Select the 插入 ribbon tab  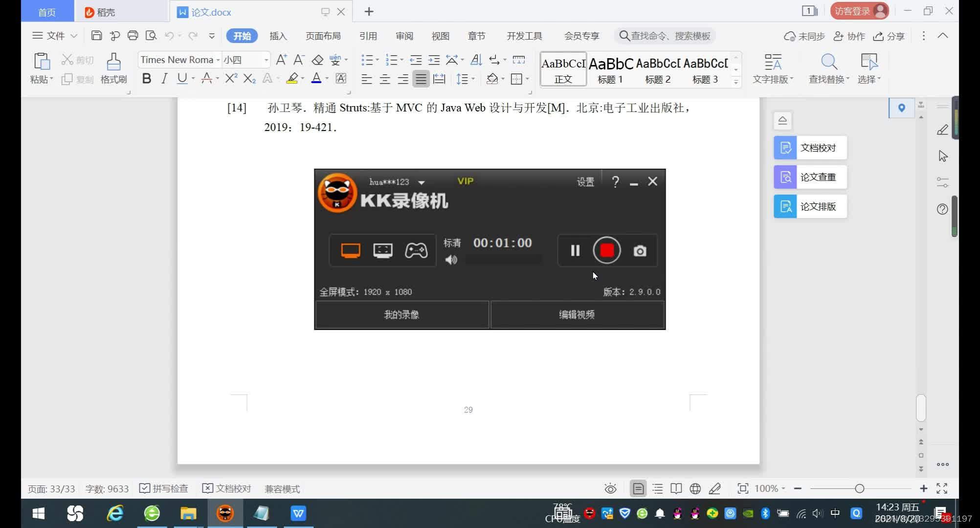pos(278,36)
